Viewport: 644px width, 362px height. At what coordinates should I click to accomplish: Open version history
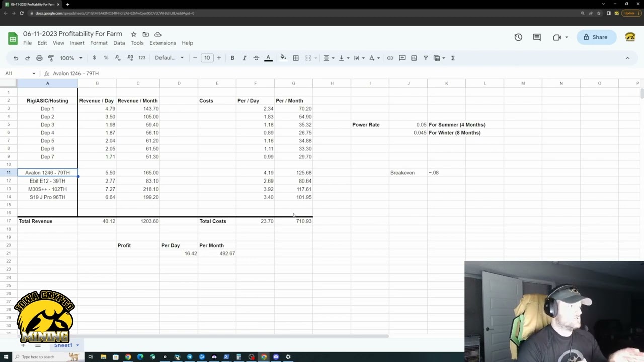[518, 37]
